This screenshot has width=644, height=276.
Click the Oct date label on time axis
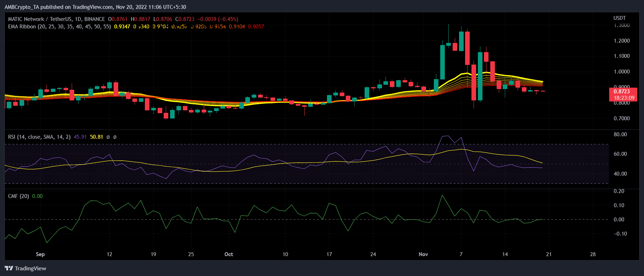click(229, 254)
